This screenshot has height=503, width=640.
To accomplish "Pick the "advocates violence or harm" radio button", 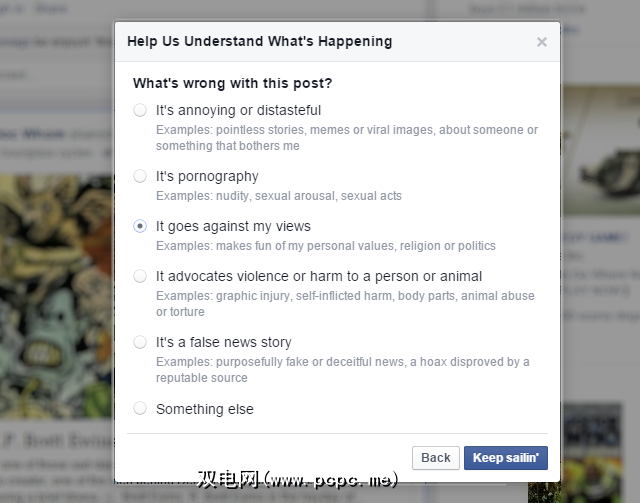I will [140, 276].
